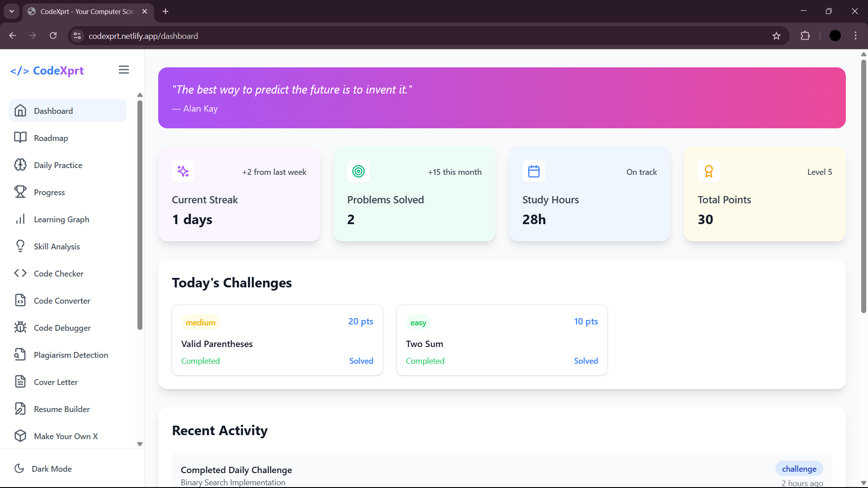Click Plagiarism Detection file search icon
868x488 pixels.
tap(20, 354)
